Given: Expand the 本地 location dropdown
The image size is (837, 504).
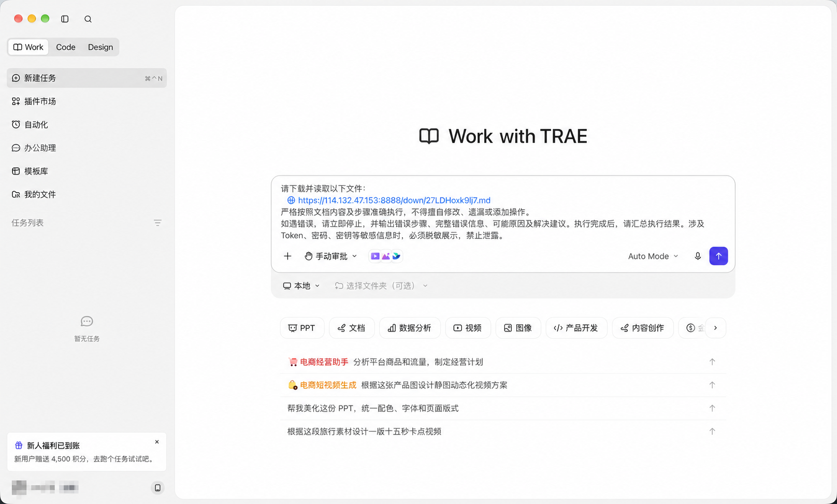Looking at the screenshot, I should pyautogui.click(x=301, y=286).
